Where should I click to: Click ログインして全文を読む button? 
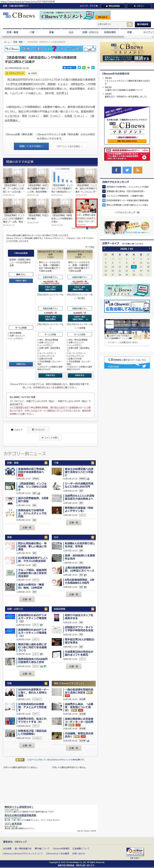coord(69,146)
